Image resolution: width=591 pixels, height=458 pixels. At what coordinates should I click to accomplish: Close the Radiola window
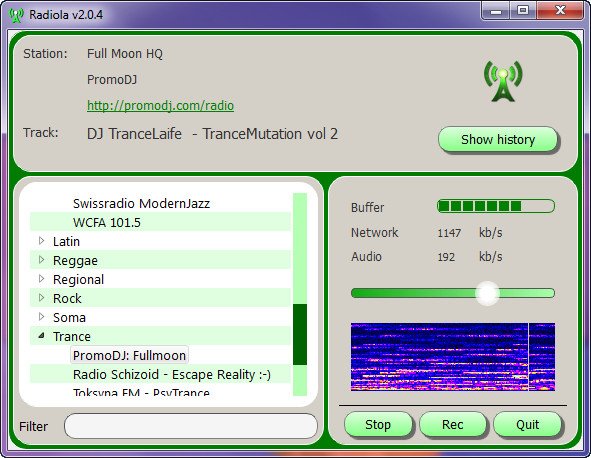click(560, 11)
